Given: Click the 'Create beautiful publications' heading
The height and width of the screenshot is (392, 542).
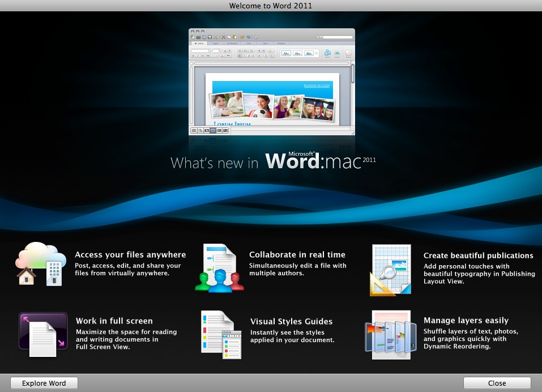Looking at the screenshot, I should coord(478,255).
